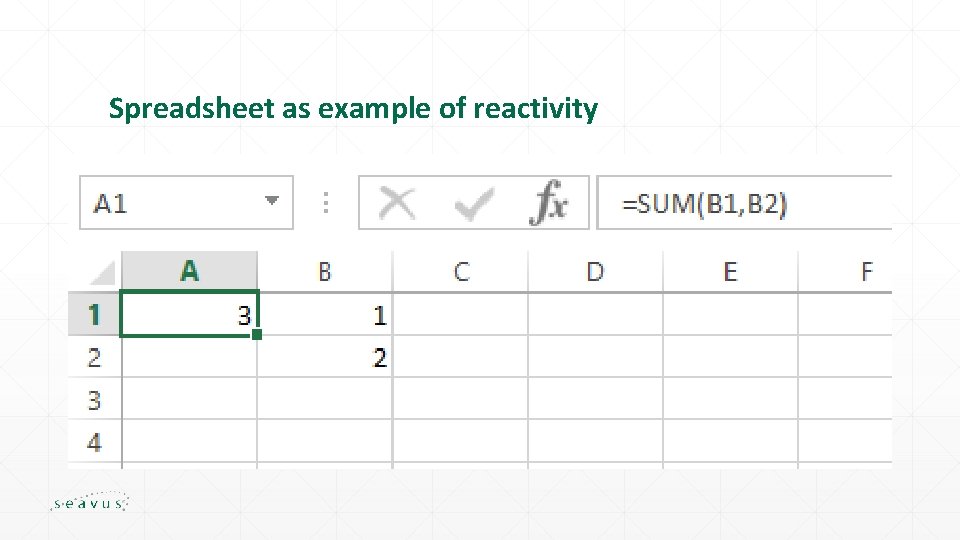Select column B header
The height and width of the screenshot is (540, 960).
324,271
